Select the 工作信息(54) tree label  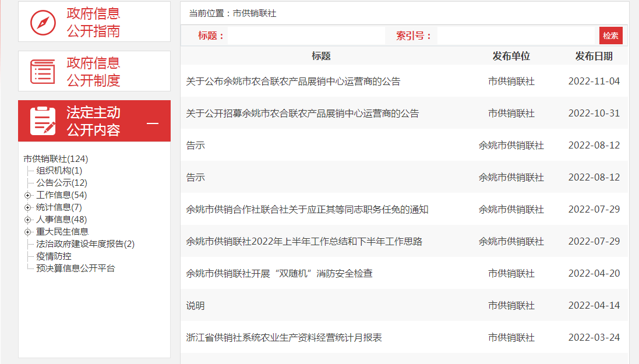[x=62, y=195]
